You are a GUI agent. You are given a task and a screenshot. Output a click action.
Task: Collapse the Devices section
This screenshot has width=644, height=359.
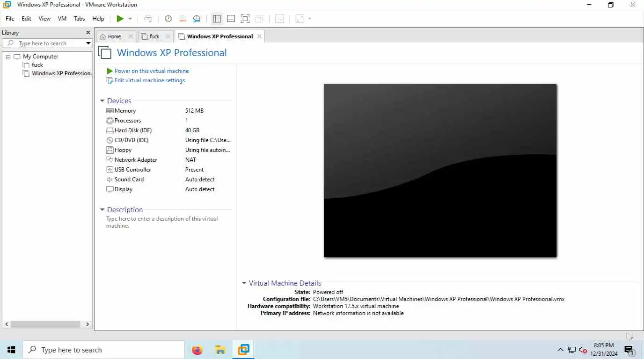point(102,101)
